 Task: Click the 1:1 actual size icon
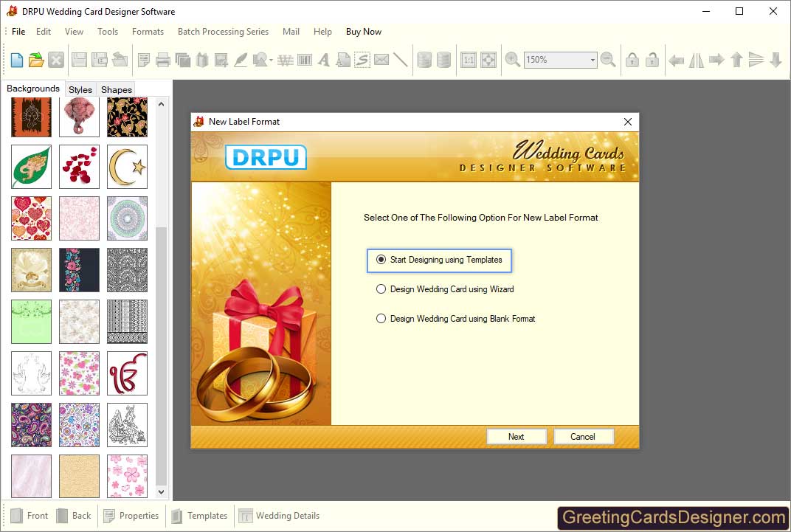pos(469,60)
